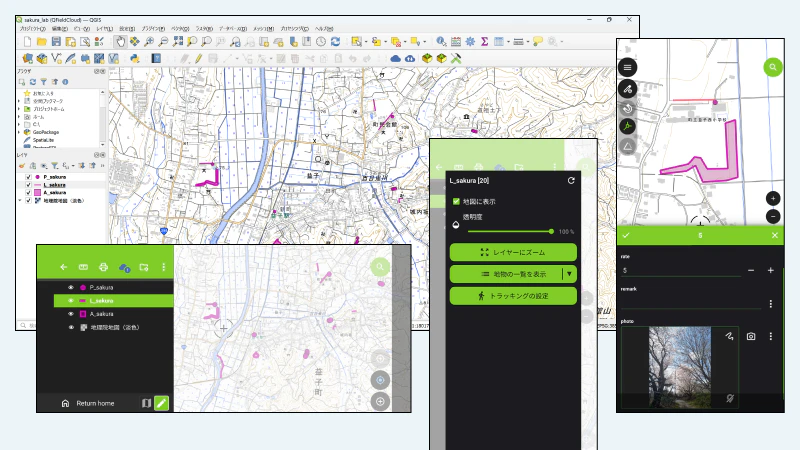800x450 pixels.
Task: Click refresh icon in L_sakura properties dialog
Action: [x=571, y=181]
